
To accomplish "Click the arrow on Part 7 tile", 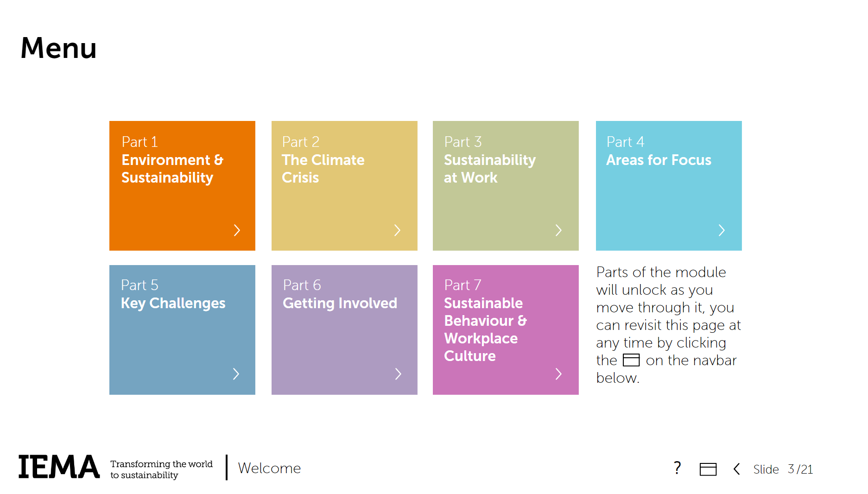I will (558, 374).
